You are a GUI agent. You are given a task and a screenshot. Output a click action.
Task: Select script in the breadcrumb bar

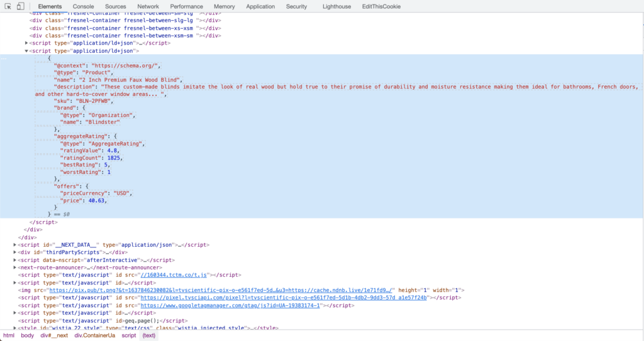(x=128, y=336)
